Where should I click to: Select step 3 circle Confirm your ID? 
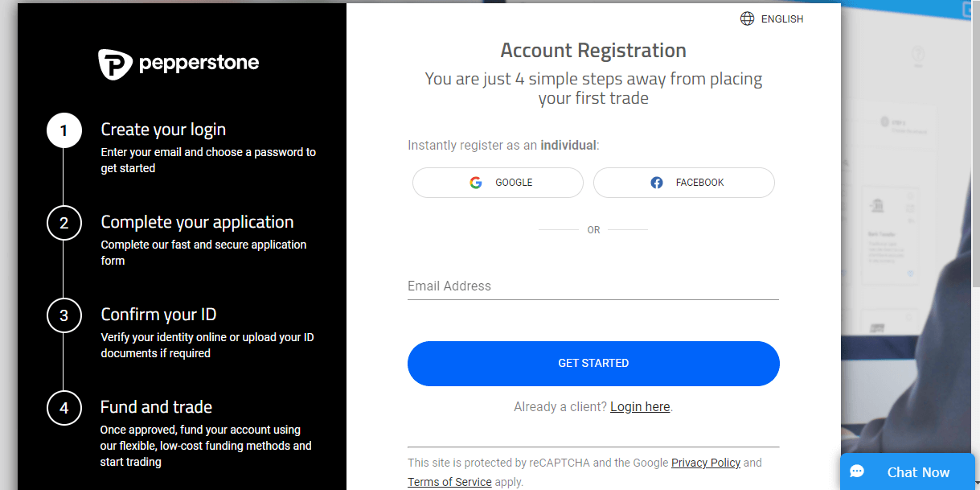click(64, 316)
